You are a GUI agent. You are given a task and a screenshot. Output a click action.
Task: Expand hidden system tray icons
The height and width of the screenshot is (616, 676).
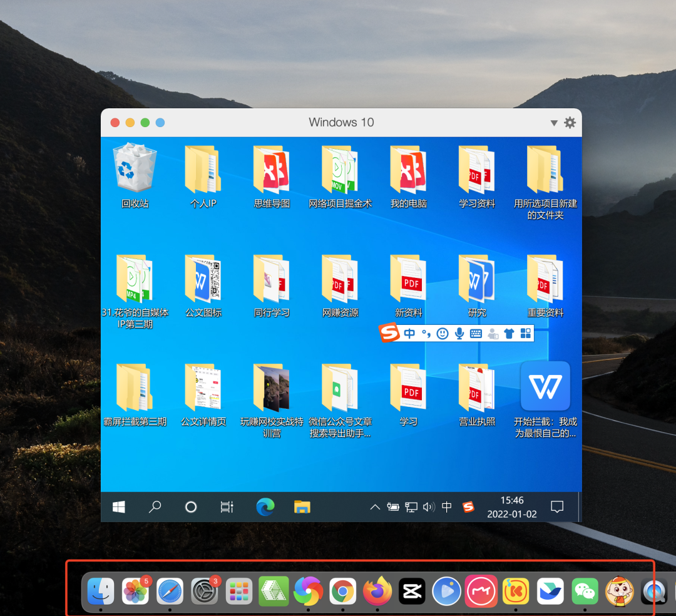click(x=375, y=507)
